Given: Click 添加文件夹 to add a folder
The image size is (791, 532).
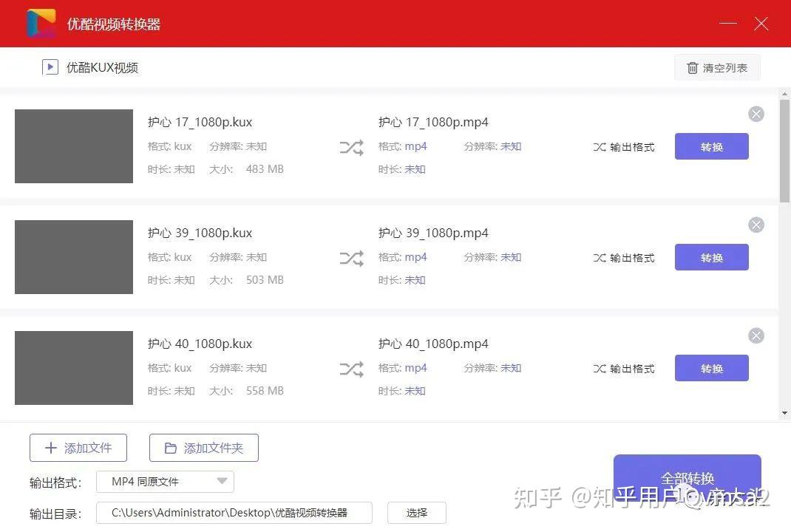Looking at the screenshot, I should click(203, 447).
